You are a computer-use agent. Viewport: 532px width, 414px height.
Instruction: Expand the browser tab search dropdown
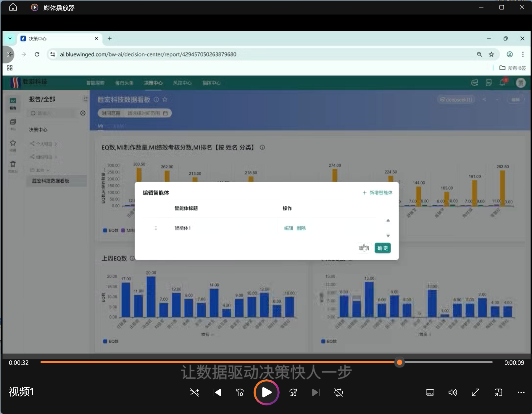click(10, 38)
